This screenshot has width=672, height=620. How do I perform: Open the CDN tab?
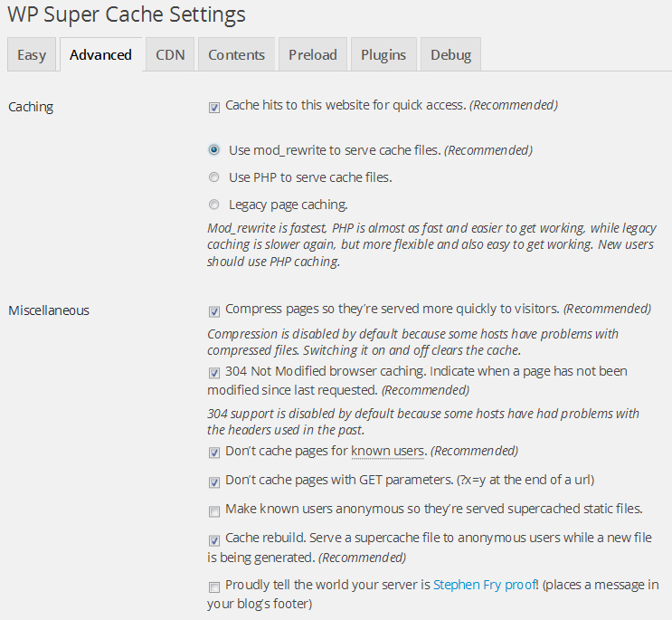click(170, 54)
